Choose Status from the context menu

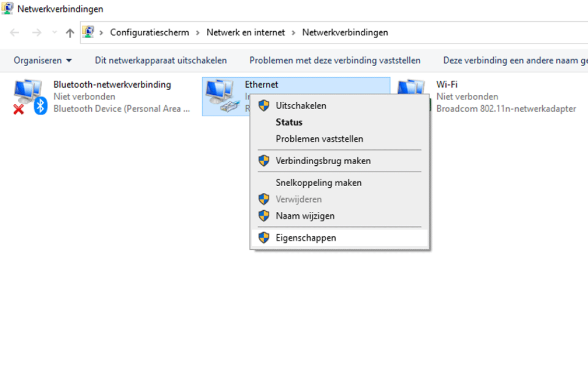coord(289,123)
